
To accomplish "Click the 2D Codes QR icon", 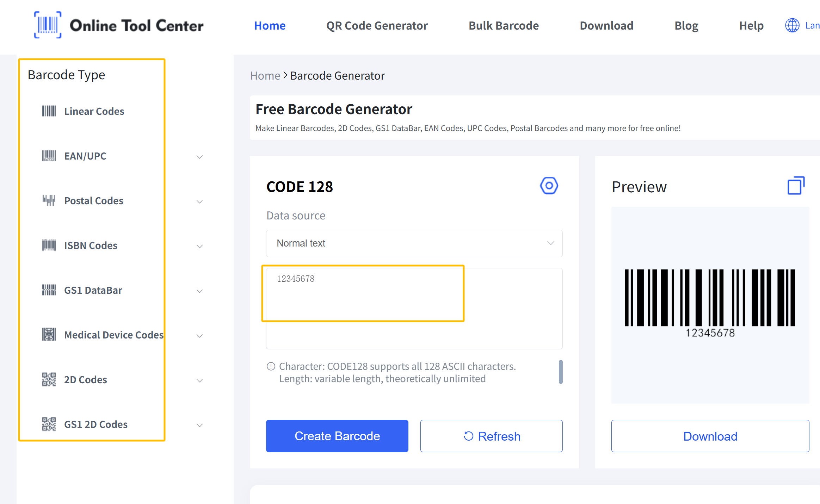I will pyautogui.click(x=49, y=379).
